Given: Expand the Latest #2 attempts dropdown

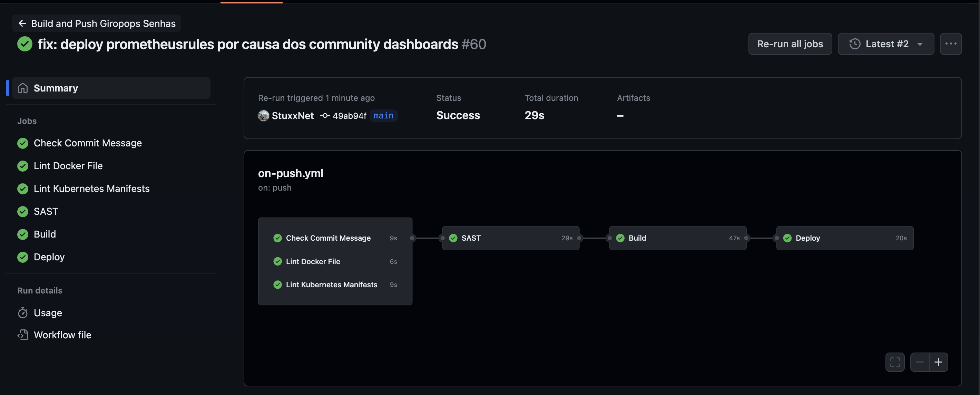Looking at the screenshot, I should coord(886,44).
